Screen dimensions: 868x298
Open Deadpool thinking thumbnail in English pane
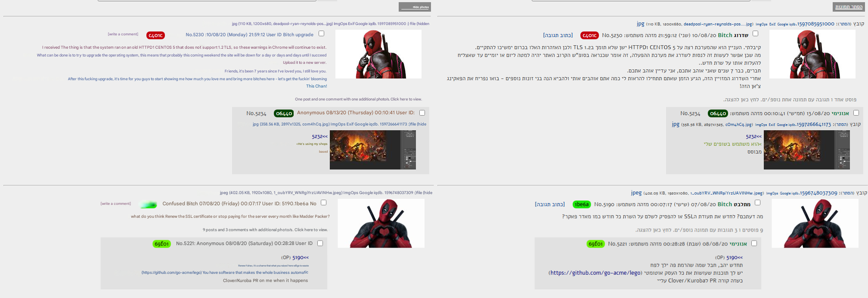(378, 54)
